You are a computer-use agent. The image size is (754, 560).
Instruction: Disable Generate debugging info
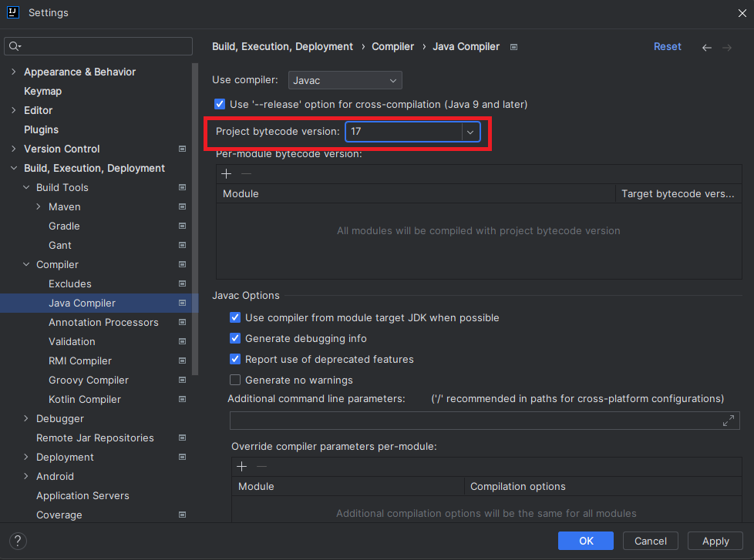tap(235, 338)
